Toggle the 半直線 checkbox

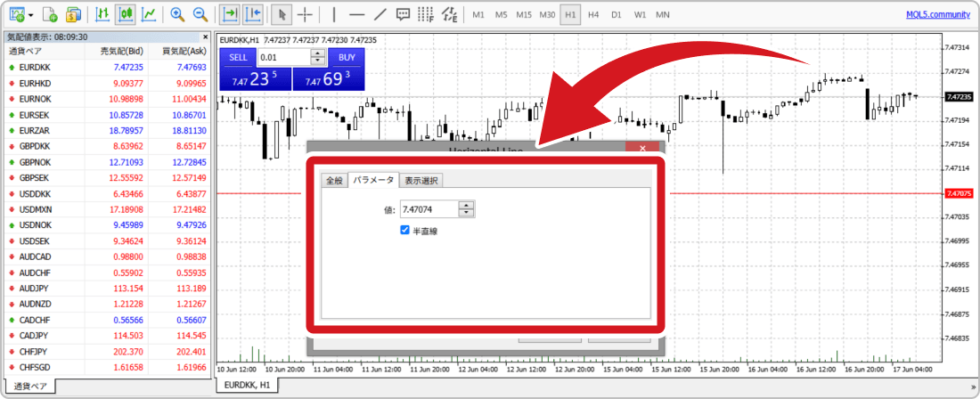pyautogui.click(x=404, y=231)
